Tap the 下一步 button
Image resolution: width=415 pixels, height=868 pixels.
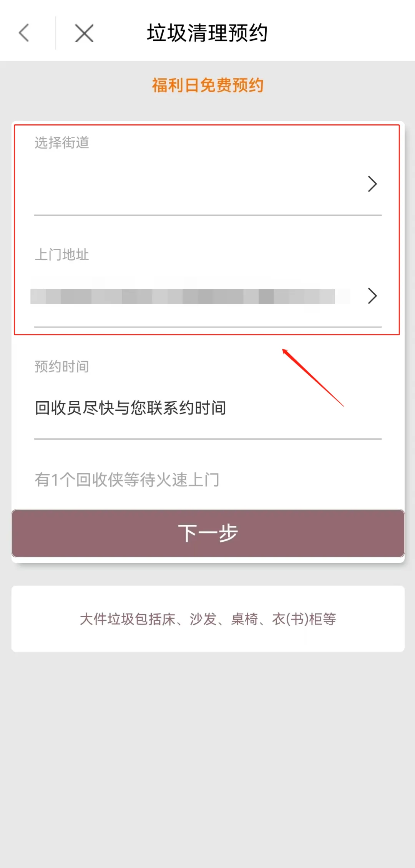(x=208, y=533)
